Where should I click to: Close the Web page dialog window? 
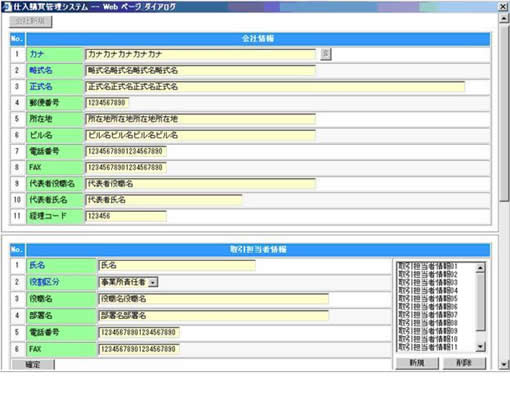(x=503, y=6)
